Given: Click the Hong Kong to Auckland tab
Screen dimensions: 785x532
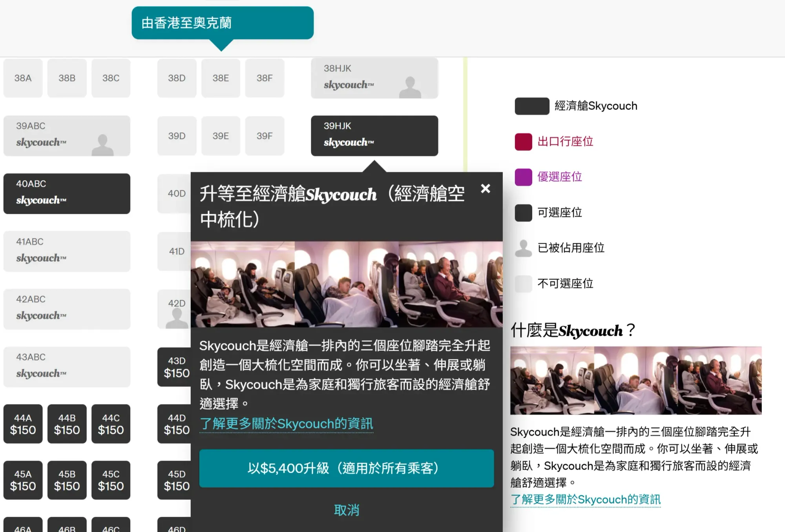Looking at the screenshot, I should point(222,23).
